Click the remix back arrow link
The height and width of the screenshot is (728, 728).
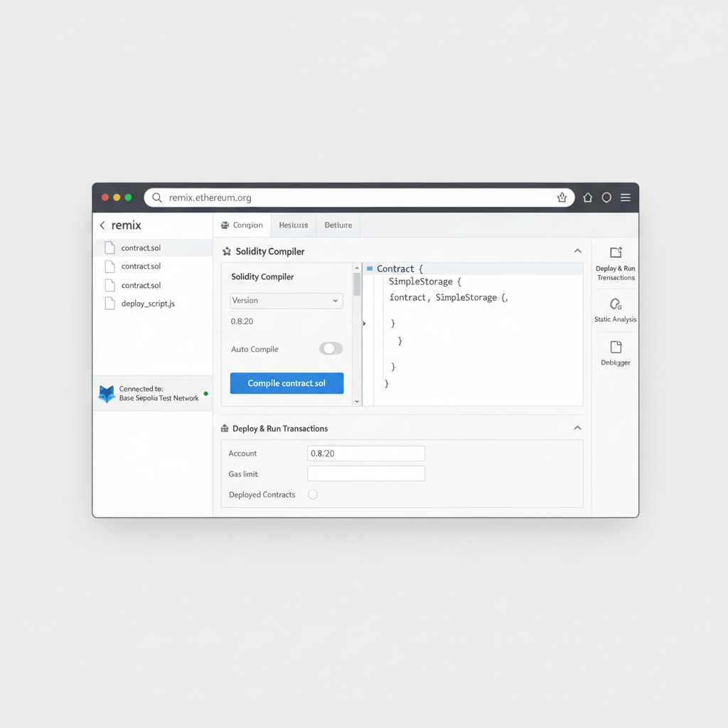coord(102,225)
